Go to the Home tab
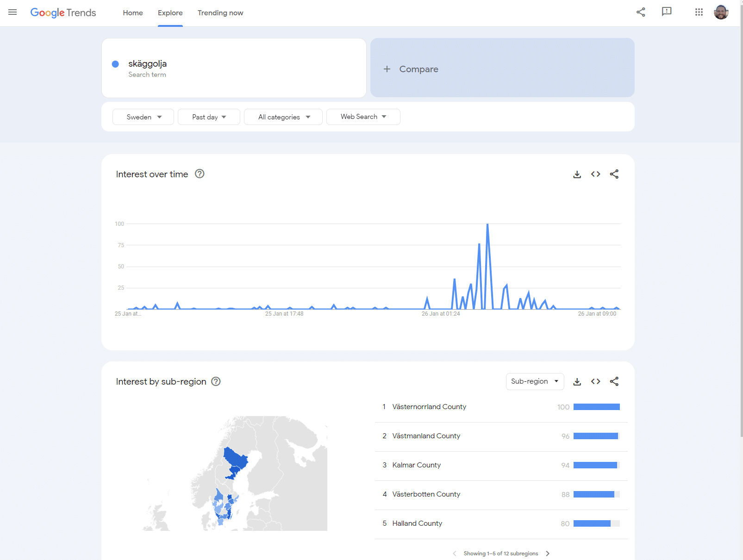This screenshot has width=743, height=560. [x=133, y=13]
